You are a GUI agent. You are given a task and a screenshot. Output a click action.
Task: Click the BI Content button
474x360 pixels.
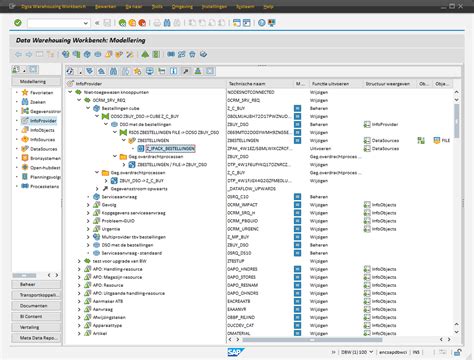tap(36, 316)
